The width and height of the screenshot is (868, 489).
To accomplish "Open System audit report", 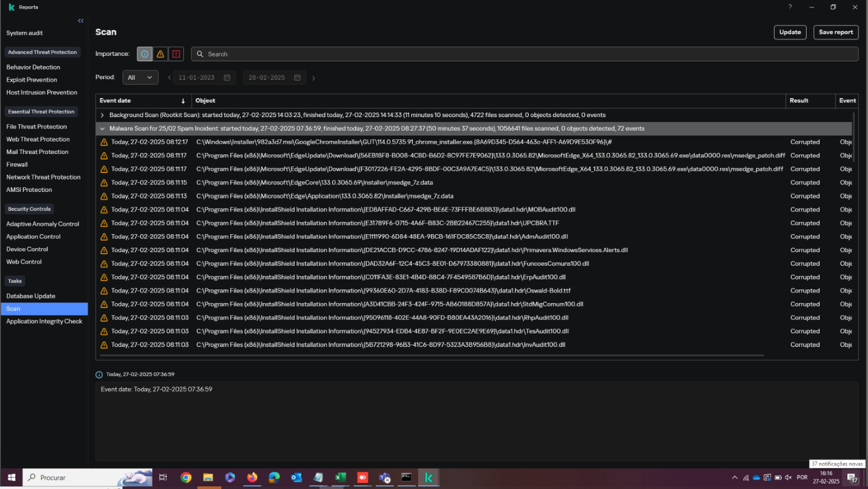I will (24, 33).
